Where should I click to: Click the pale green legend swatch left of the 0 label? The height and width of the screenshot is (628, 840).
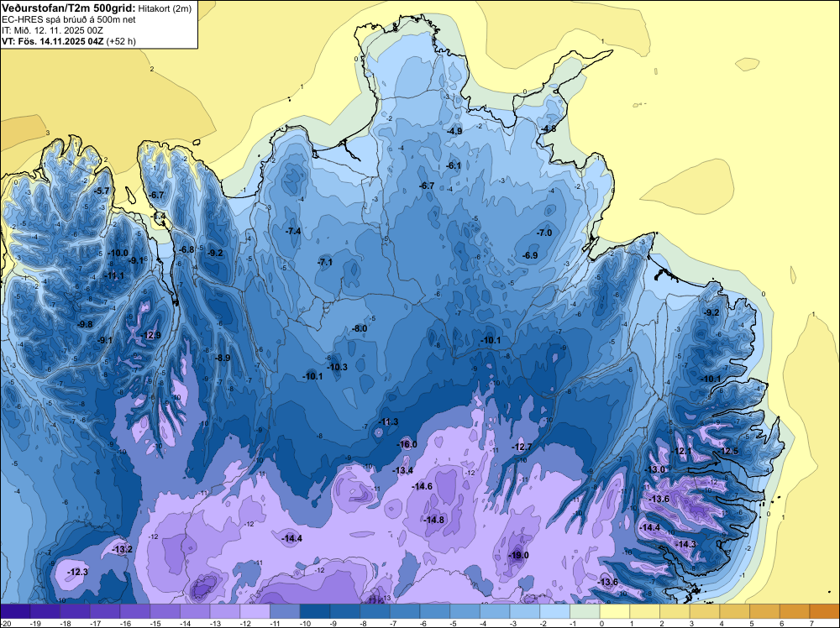click(x=585, y=611)
